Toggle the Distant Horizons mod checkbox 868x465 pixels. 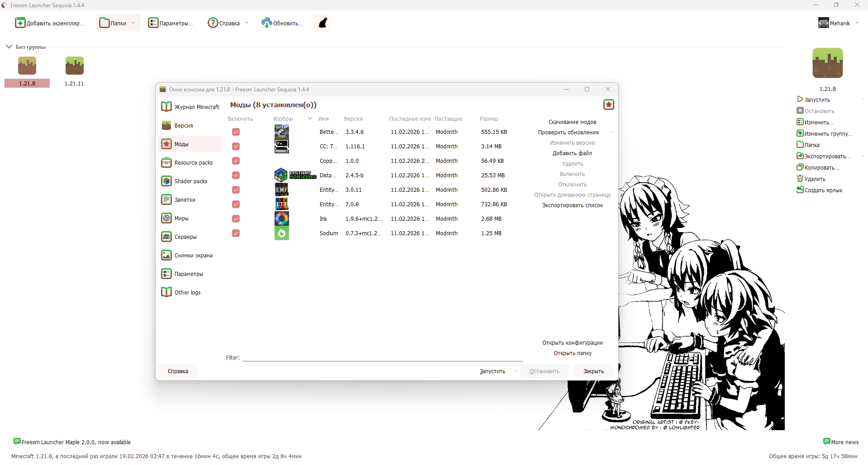tap(236, 175)
